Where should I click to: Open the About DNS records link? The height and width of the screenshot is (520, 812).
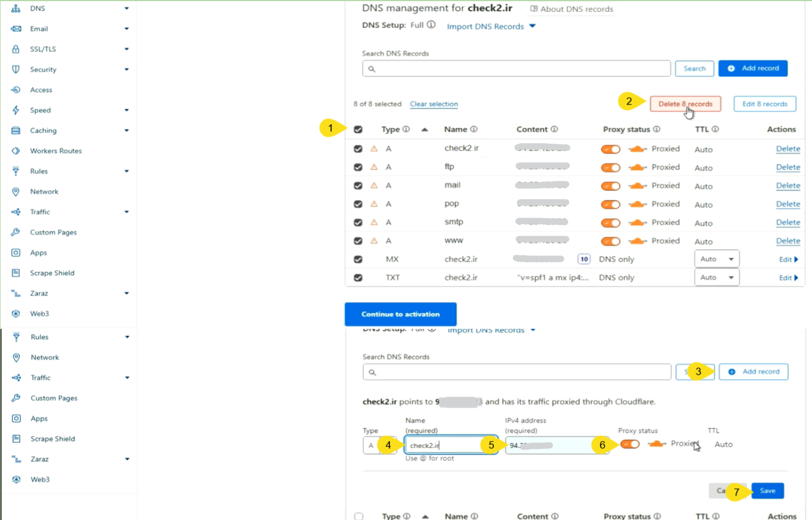[572, 9]
